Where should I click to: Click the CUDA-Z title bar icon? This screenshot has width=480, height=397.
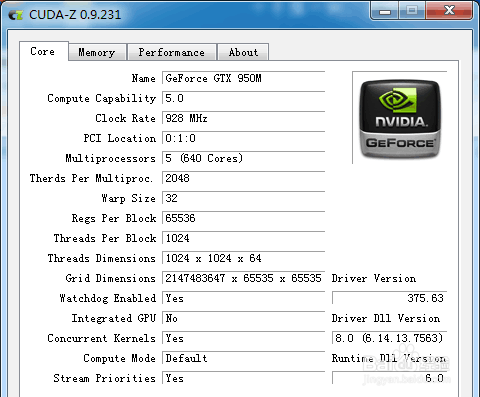pos(16,15)
